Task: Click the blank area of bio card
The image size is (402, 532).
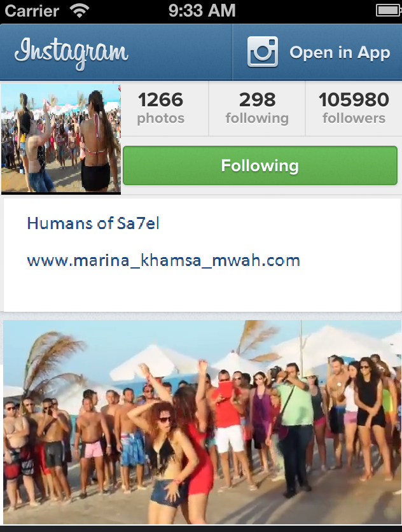Action: tap(202, 292)
